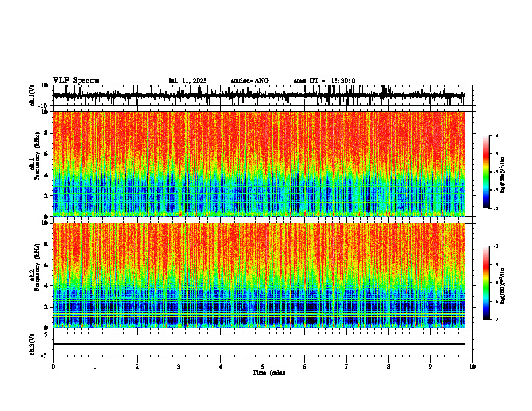The height and width of the screenshot is (411, 532).
Task: Click the 'ch.1(V)' axis label
Action: pyautogui.click(x=32, y=95)
